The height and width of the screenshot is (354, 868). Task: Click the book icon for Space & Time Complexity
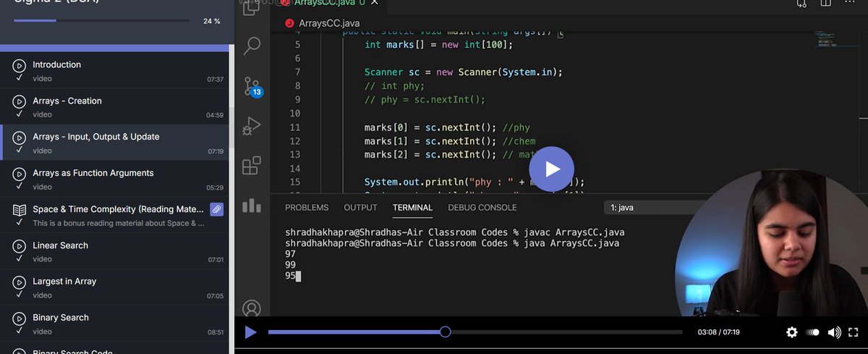(x=20, y=210)
